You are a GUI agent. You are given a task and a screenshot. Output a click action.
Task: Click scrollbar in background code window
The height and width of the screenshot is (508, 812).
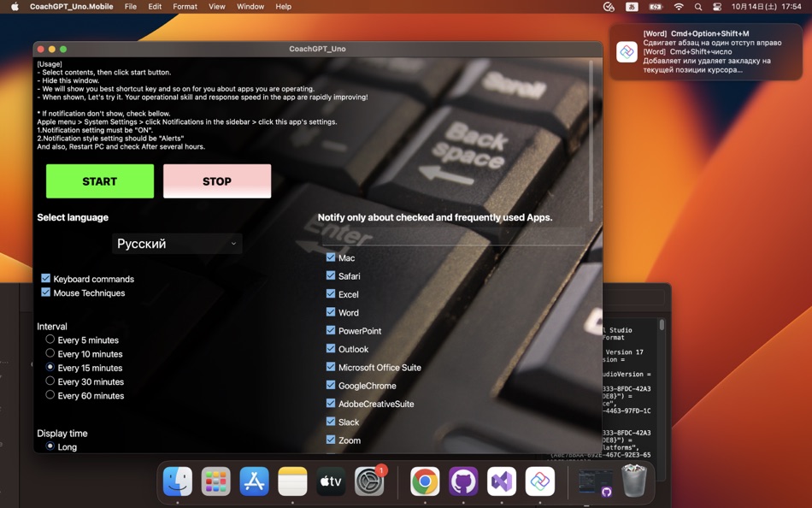662,325
